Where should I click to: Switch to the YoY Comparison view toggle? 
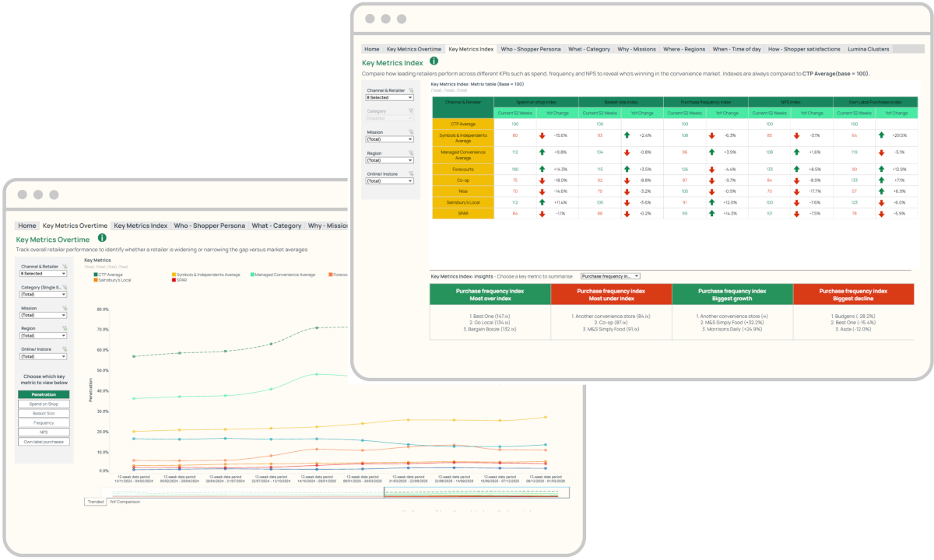click(x=125, y=502)
